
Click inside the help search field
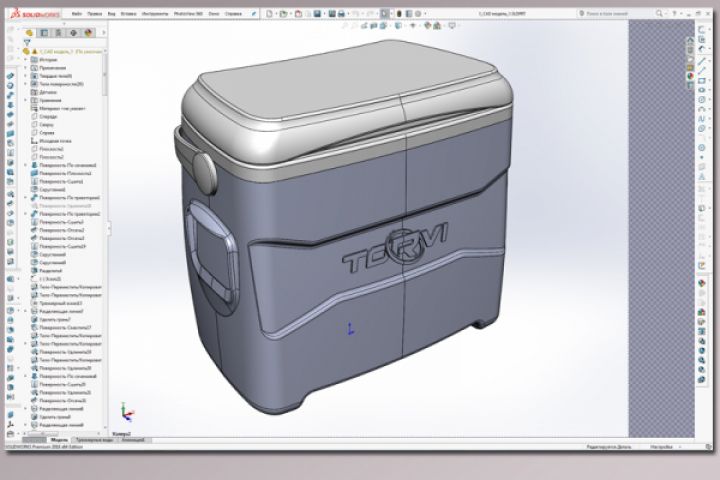613,14
